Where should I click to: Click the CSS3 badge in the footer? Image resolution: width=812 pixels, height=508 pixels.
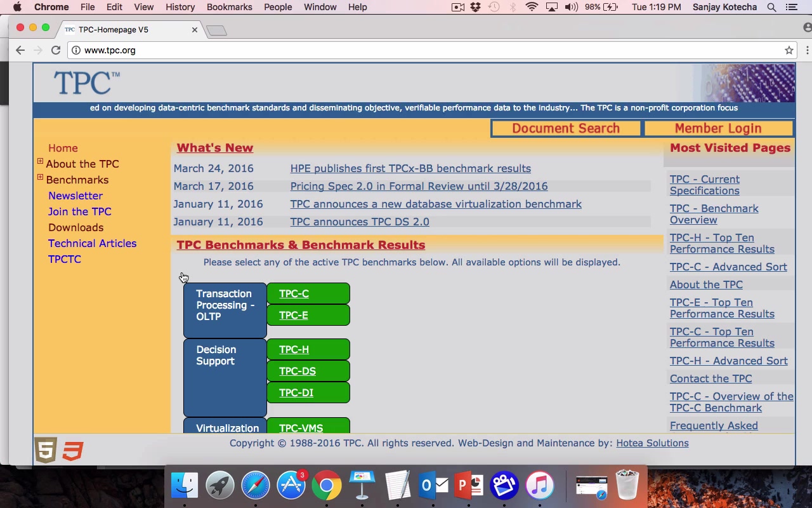click(73, 450)
